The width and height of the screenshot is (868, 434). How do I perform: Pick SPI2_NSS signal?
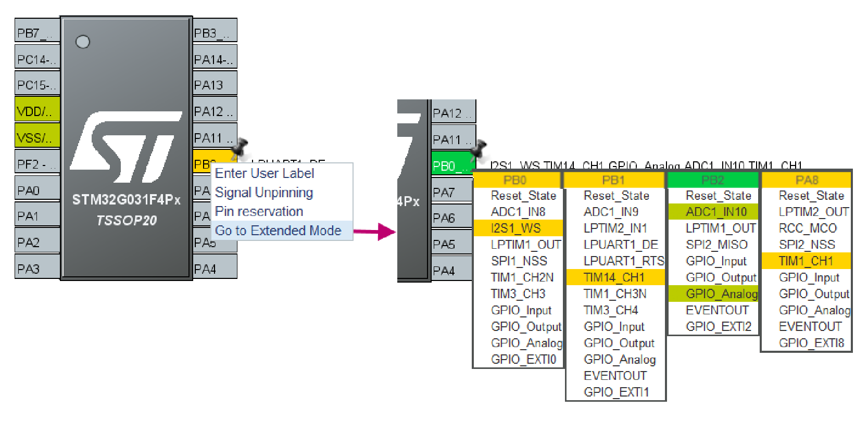tap(807, 245)
